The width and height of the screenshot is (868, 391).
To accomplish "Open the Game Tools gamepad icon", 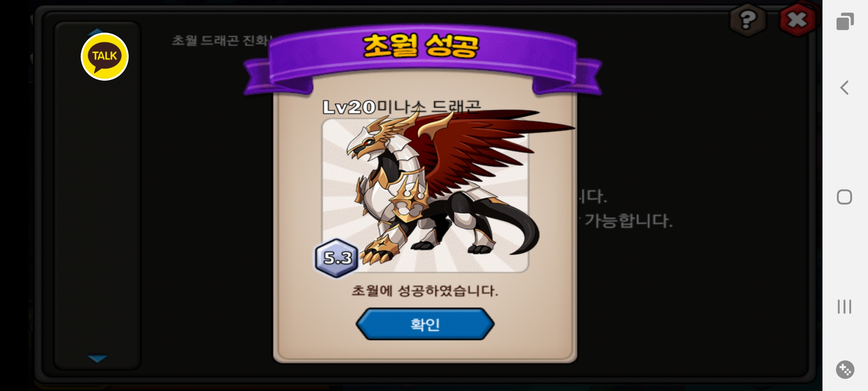I will coord(845,370).
